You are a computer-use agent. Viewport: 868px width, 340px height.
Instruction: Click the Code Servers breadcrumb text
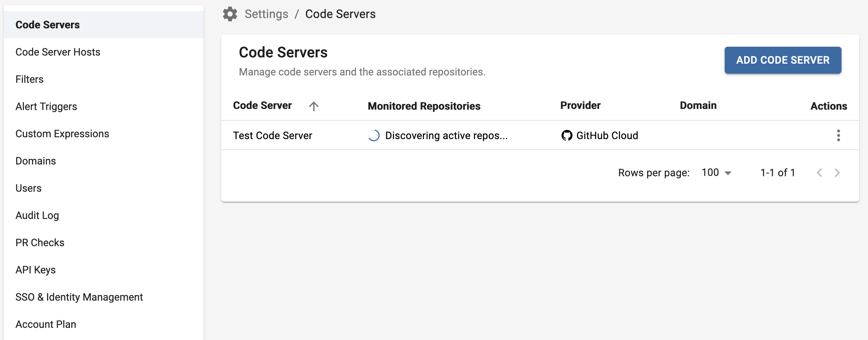click(x=340, y=14)
